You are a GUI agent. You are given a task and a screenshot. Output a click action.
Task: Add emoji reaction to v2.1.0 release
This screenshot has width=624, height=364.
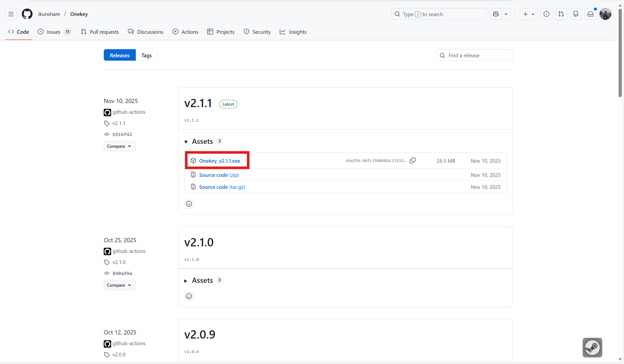(189, 296)
